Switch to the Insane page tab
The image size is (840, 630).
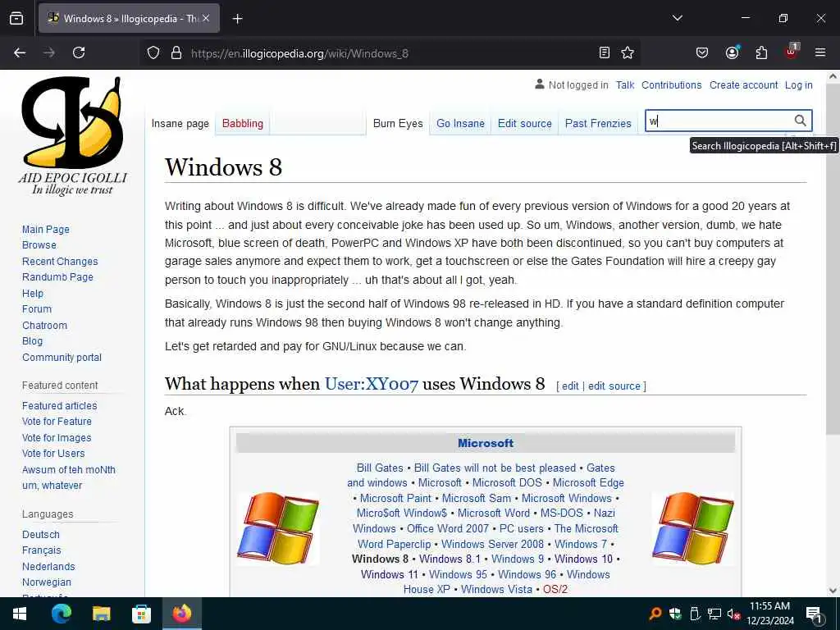[x=180, y=124]
